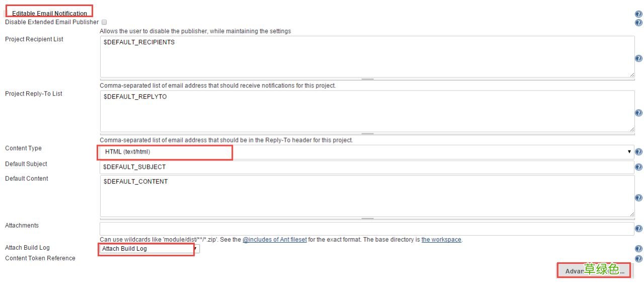644x286 pixels.
Task: Focus the Attachments input field
Action: click(367, 229)
